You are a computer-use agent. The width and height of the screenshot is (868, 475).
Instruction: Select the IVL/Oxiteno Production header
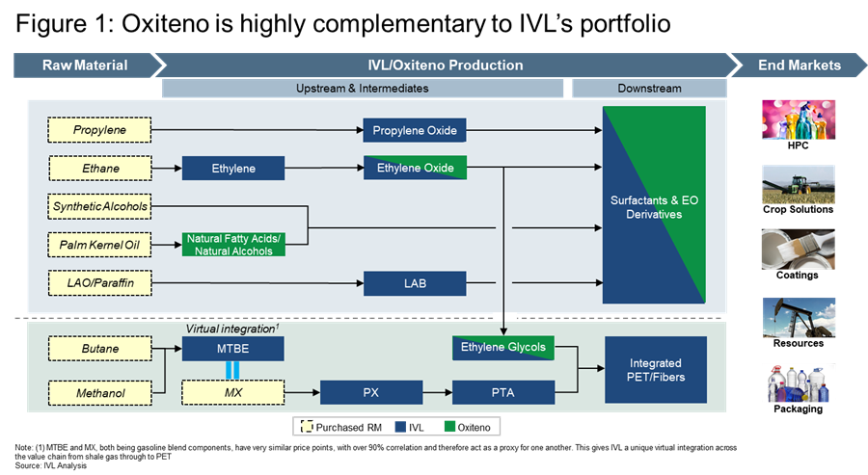coord(447,66)
